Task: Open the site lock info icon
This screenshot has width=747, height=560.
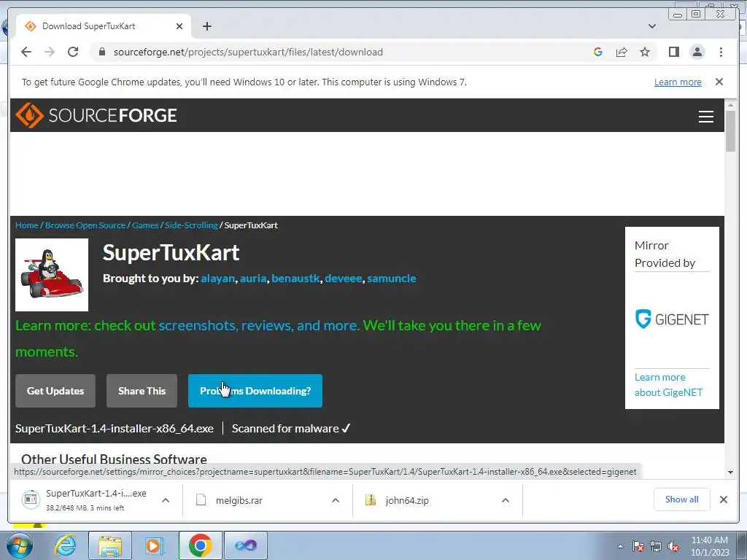Action: pyautogui.click(x=102, y=52)
